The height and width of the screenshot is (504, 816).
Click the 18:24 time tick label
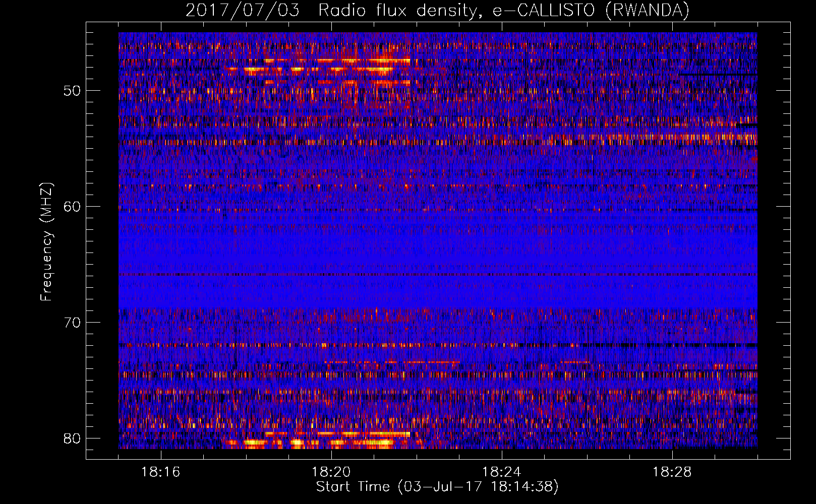pos(501,472)
